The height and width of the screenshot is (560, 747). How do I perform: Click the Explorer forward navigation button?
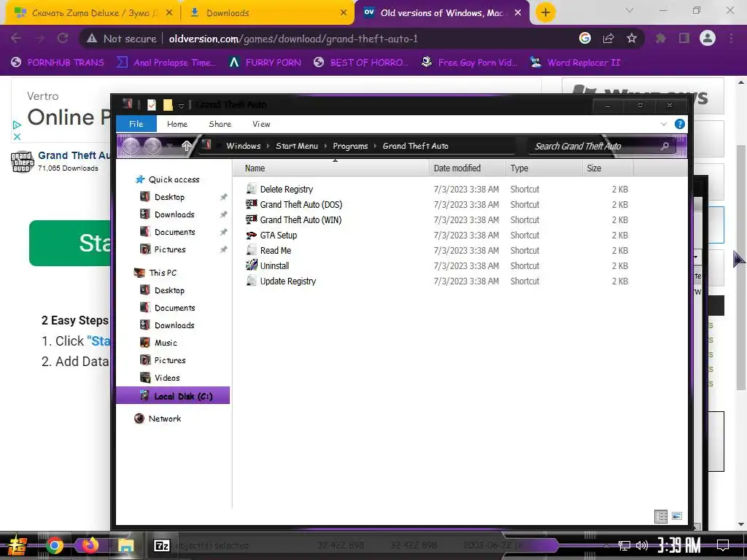coord(153,146)
